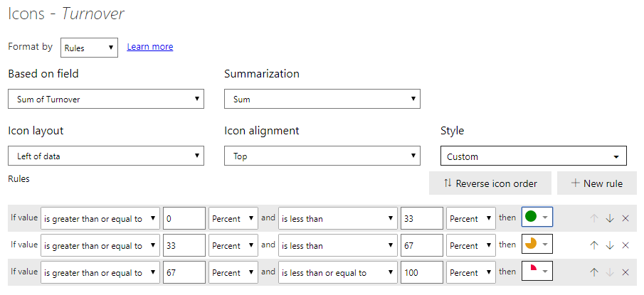644x295 pixels.
Task: Open the Summarization dropdown
Action: coord(322,99)
